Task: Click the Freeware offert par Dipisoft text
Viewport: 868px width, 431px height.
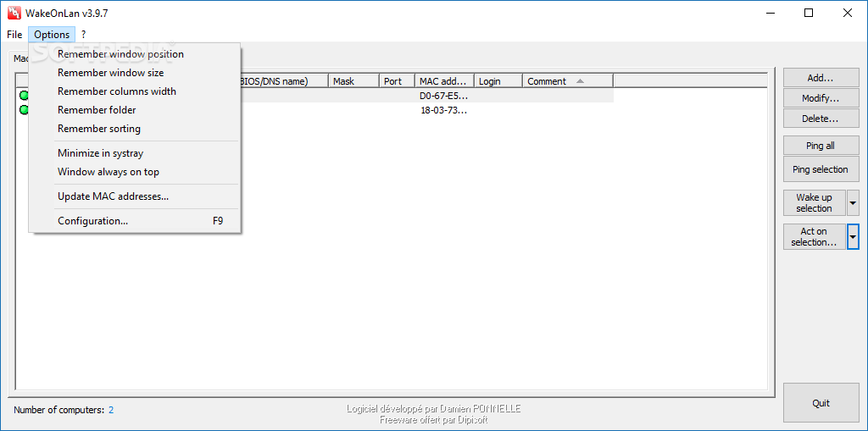Action: click(433, 420)
